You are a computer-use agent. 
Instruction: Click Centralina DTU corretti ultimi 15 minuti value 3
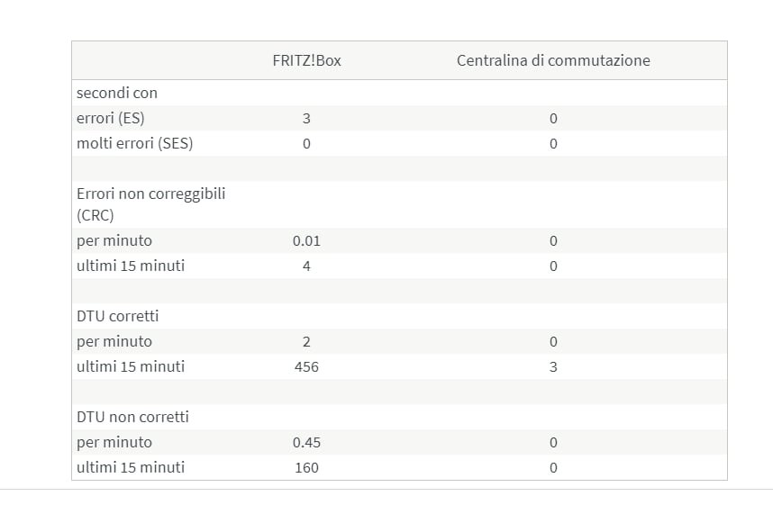(553, 366)
